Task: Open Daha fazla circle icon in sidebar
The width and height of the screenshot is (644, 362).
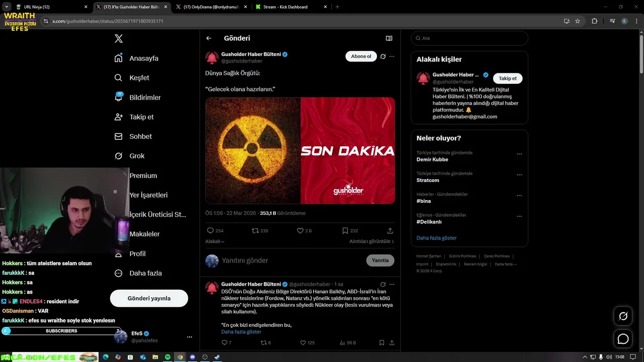Action: [119, 273]
